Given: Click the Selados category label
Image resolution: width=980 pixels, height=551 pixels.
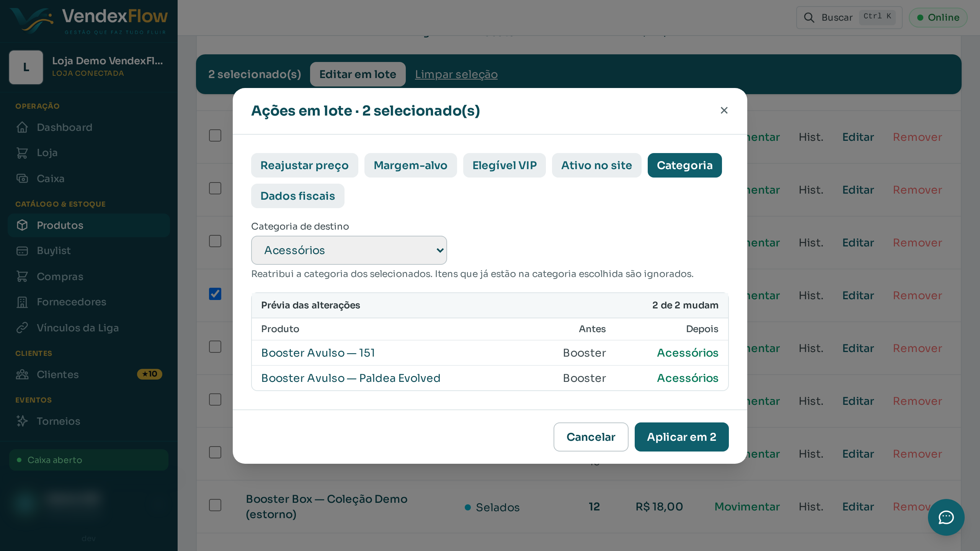Looking at the screenshot, I should pyautogui.click(x=498, y=507).
